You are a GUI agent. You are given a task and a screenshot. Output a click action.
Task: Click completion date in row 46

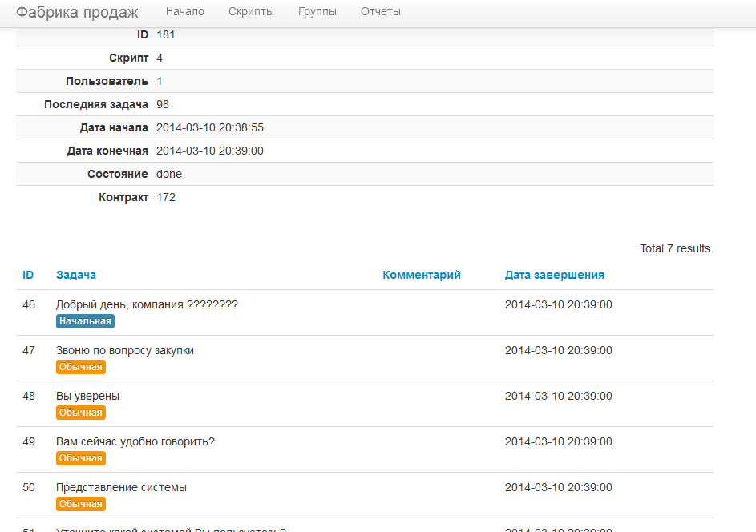(x=558, y=305)
